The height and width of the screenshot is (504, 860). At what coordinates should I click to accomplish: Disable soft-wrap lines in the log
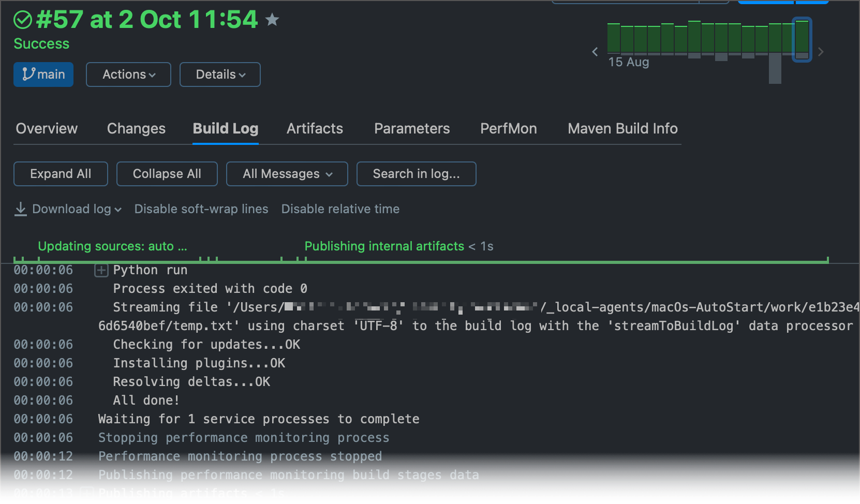[201, 209]
